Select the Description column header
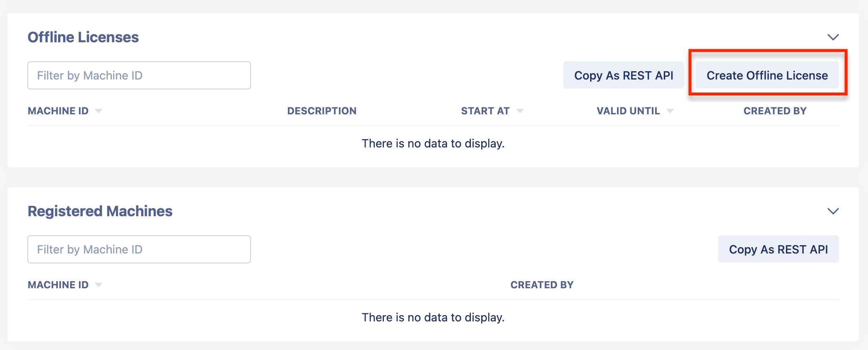The height and width of the screenshot is (350, 868). click(x=322, y=111)
